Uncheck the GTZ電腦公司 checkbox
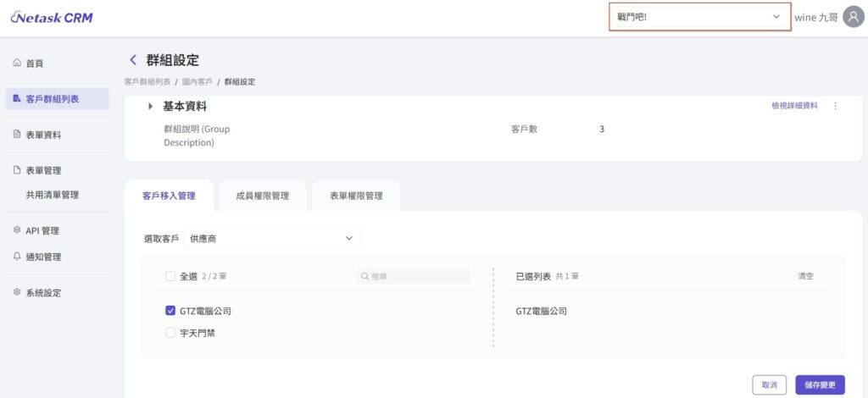 (x=171, y=311)
